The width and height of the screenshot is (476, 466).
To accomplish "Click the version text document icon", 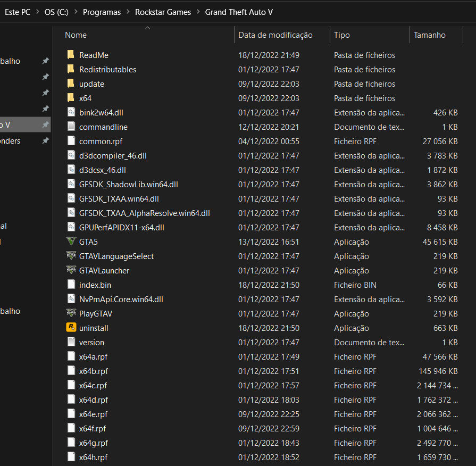I will [71, 342].
